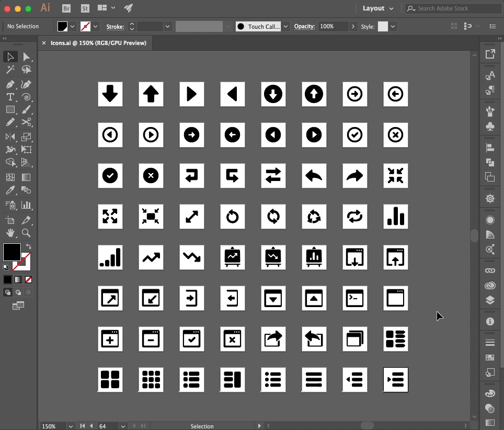504x430 pixels.
Task: Open the Layers panel in the right sidebar
Action: 490,300
